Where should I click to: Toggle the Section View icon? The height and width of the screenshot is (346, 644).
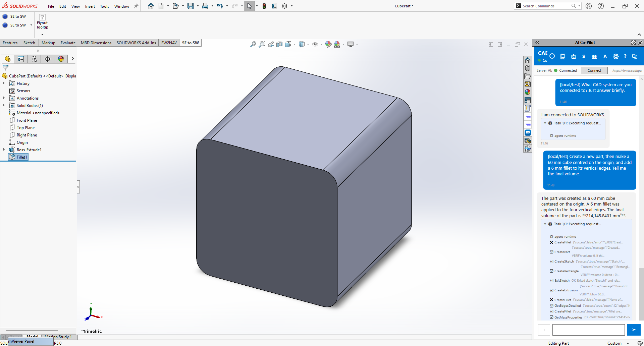279,44
